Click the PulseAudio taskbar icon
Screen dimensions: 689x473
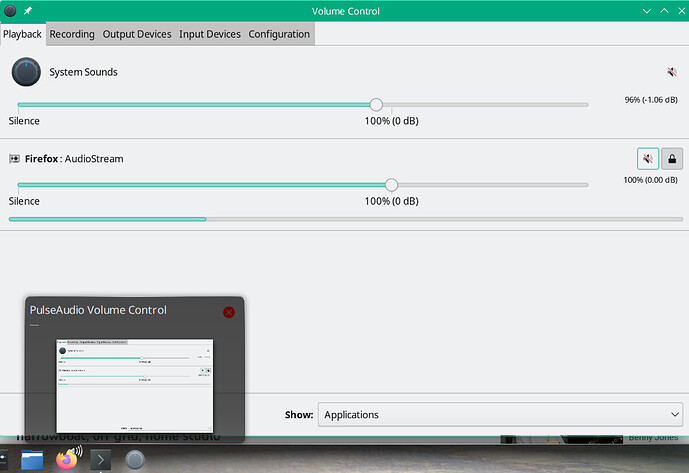pos(136,460)
